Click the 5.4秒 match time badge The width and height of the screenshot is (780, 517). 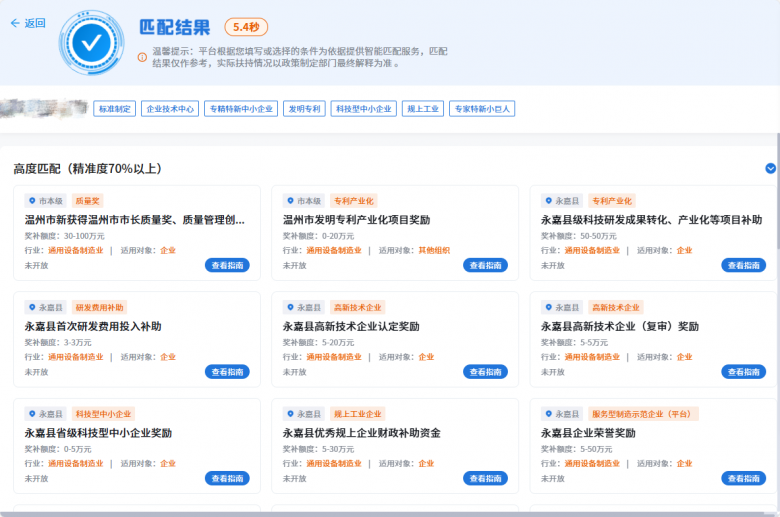[246, 27]
